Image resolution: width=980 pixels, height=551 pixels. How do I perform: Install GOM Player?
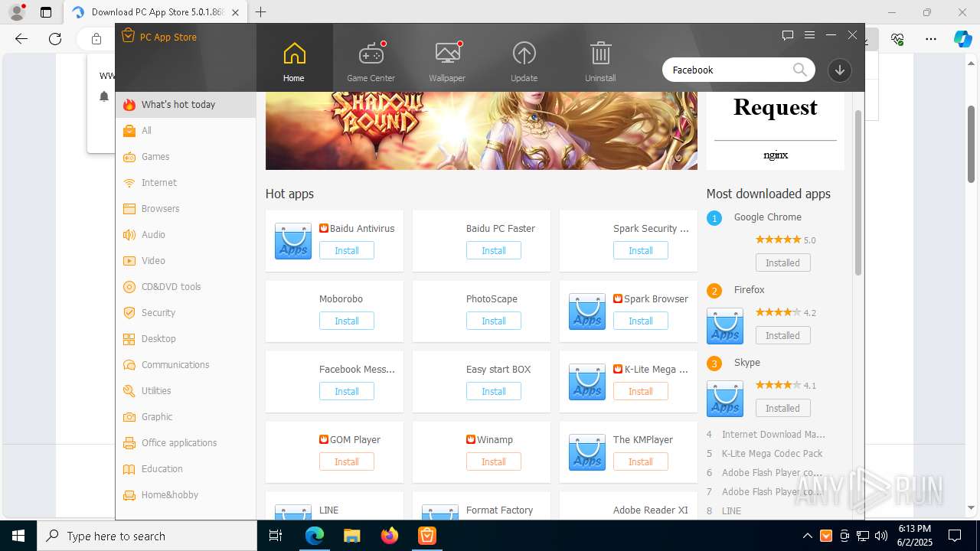pyautogui.click(x=347, y=462)
